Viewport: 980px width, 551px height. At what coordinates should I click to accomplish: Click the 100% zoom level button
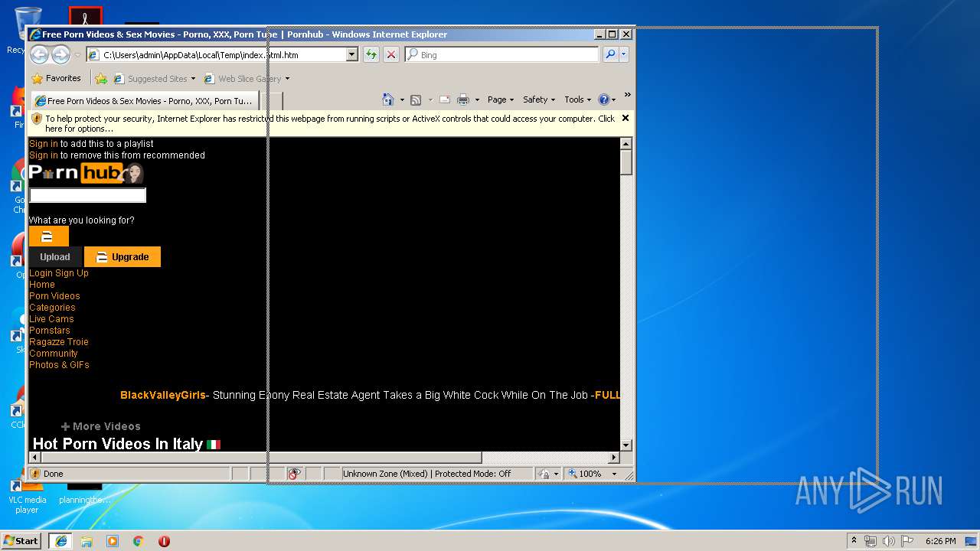(x=585, y=474)
